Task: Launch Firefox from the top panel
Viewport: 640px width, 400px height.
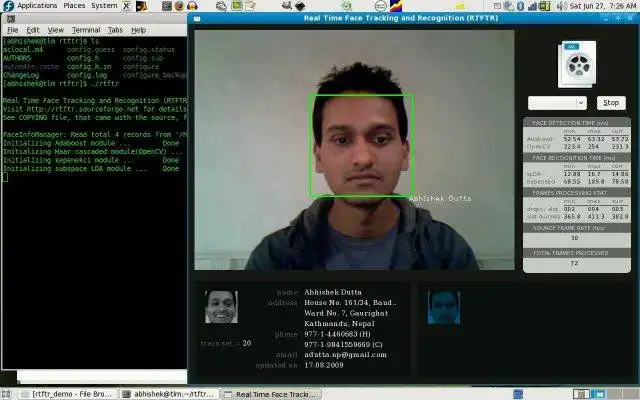Action: 179,6
